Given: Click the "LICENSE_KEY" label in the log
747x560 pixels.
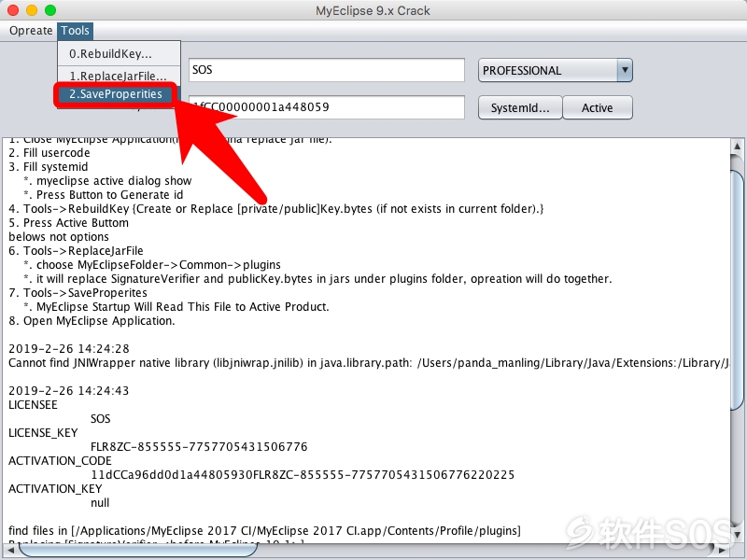Looking at the screenshot, I should (x=43, y=433).
